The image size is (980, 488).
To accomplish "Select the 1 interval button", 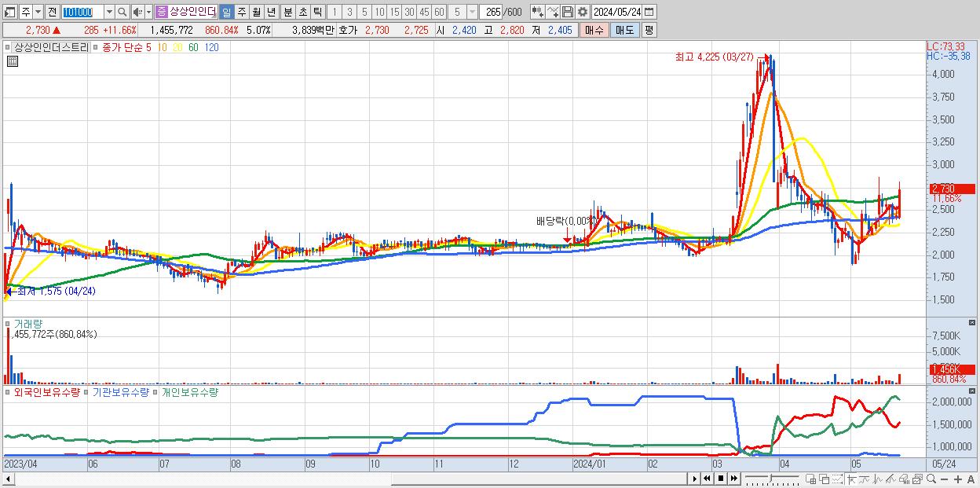I will pos(335,12).
